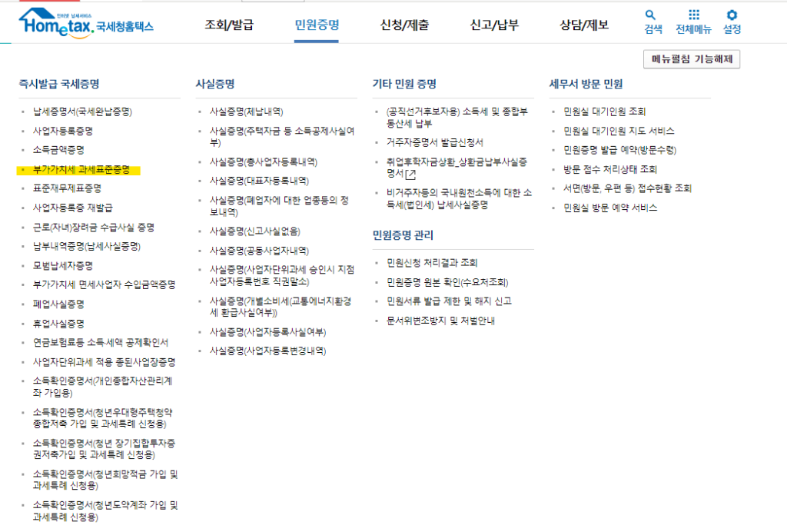Click 민원실 방문 예약 서비스
Screen dimensions: 787x532
610,208
